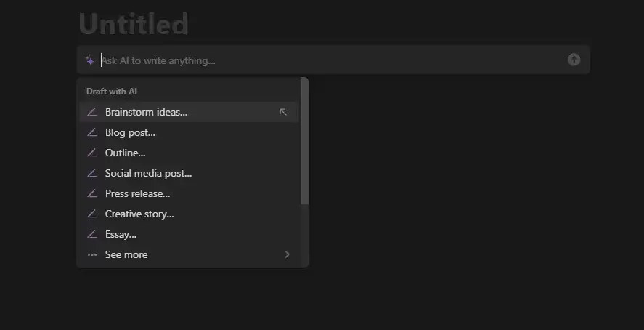Focus the 'Ask AI to write anything' field
The height and width of the screenshot is (330, 644).
click(333, 60)
